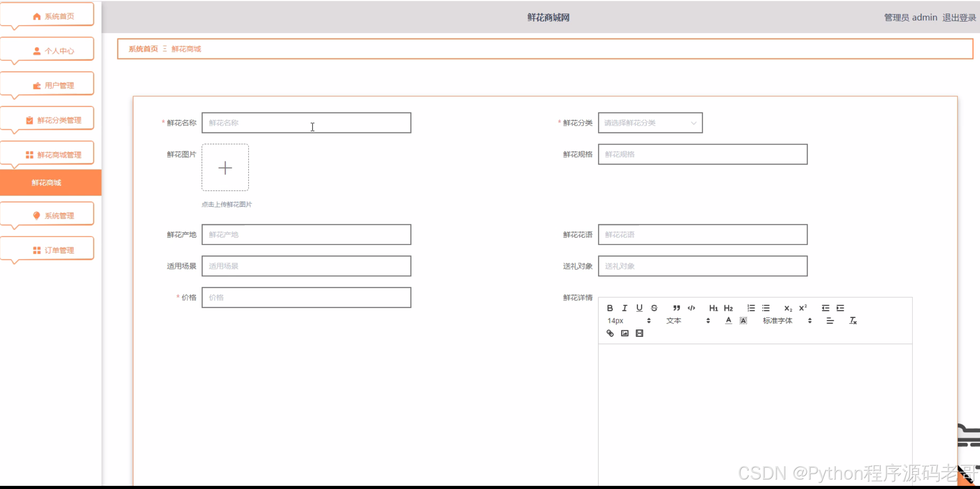Toggle bold formatting in the editor
Image resolution: width=980 pixels, height=489 pixels.
610,308
